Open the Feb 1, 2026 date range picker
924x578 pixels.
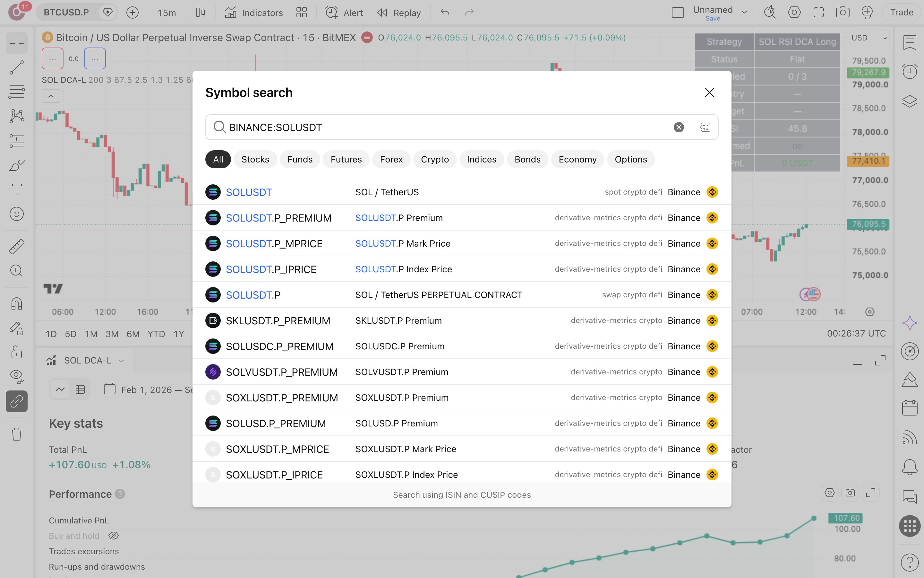(x=148, y=390)
